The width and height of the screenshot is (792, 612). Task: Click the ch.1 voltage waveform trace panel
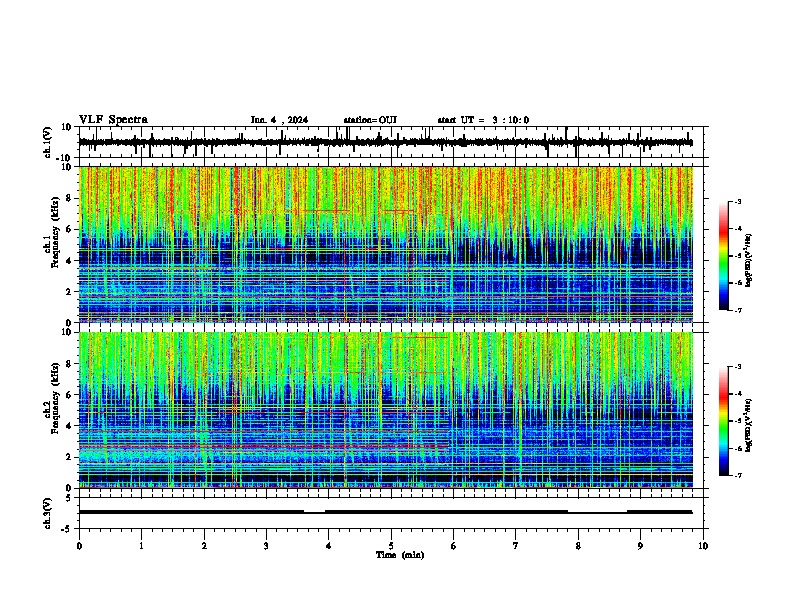(391, 142)
